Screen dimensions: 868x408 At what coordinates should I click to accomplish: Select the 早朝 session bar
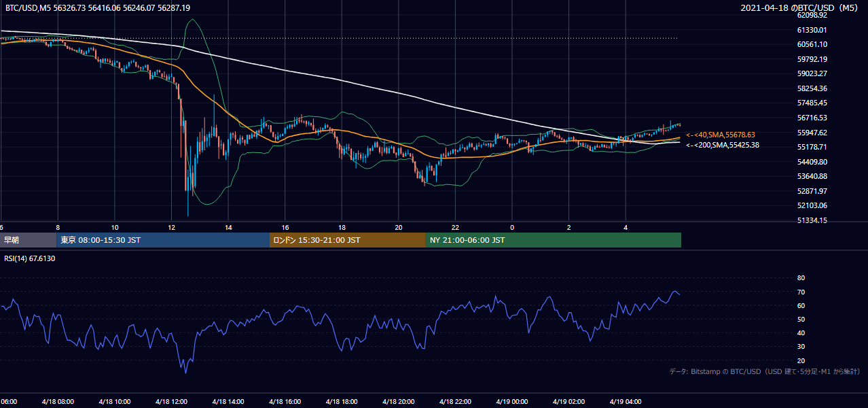pos(28,240)
